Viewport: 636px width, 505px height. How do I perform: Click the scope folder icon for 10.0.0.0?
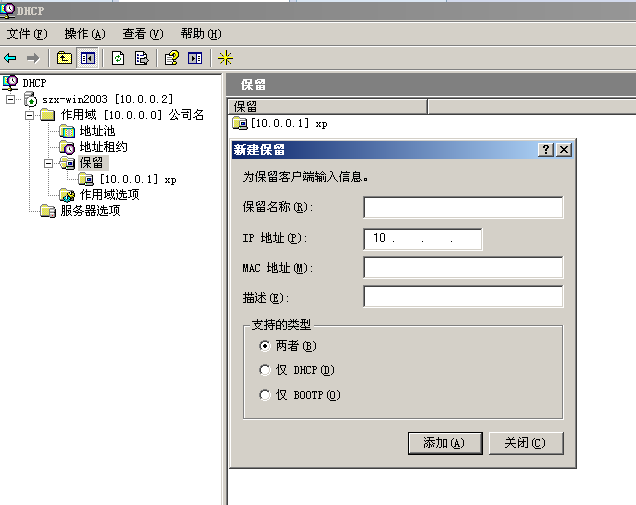[x=47, y=115]
